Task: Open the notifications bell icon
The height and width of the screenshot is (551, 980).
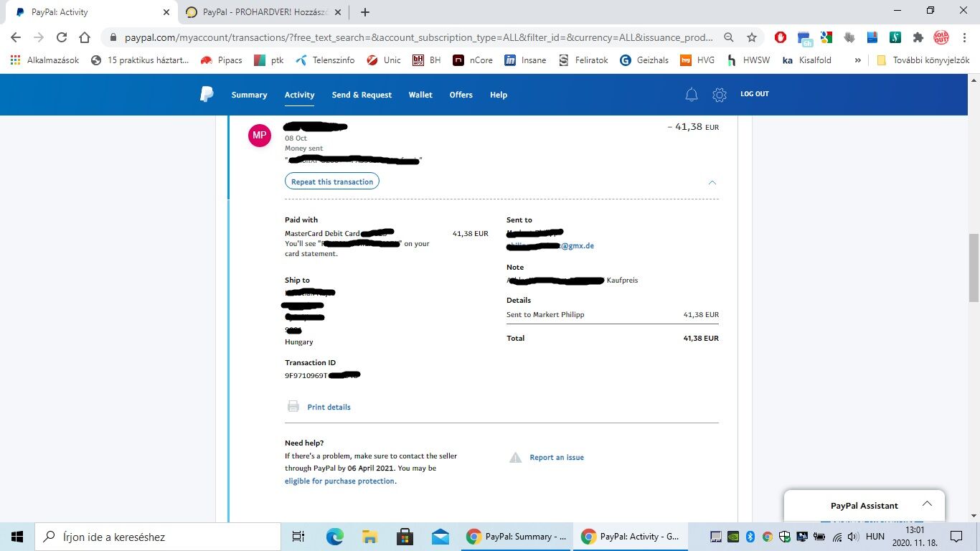Action: click(692, 95)
